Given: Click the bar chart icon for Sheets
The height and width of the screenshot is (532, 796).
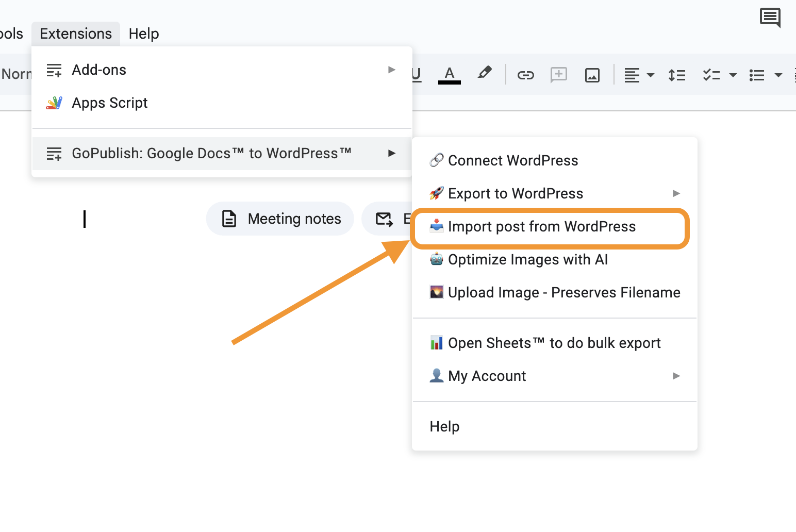Looking at the screenshot, I should (437, 342).
